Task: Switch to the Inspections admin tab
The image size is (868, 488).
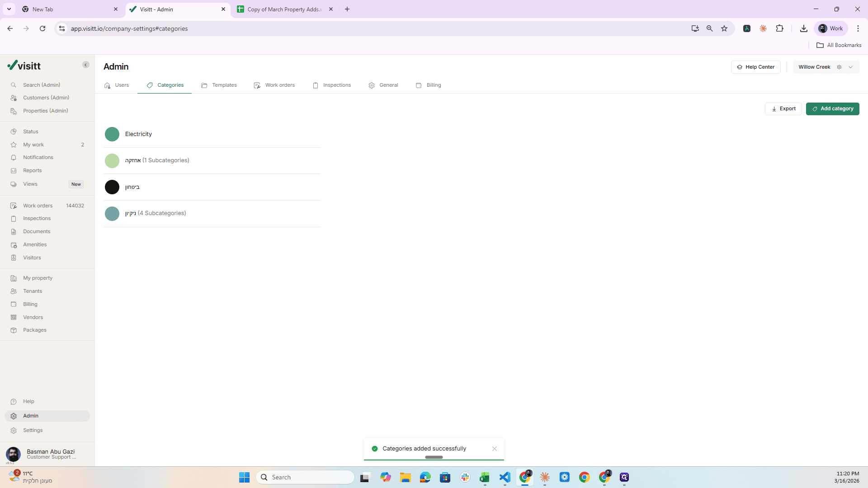Action: tap(332, 85)
